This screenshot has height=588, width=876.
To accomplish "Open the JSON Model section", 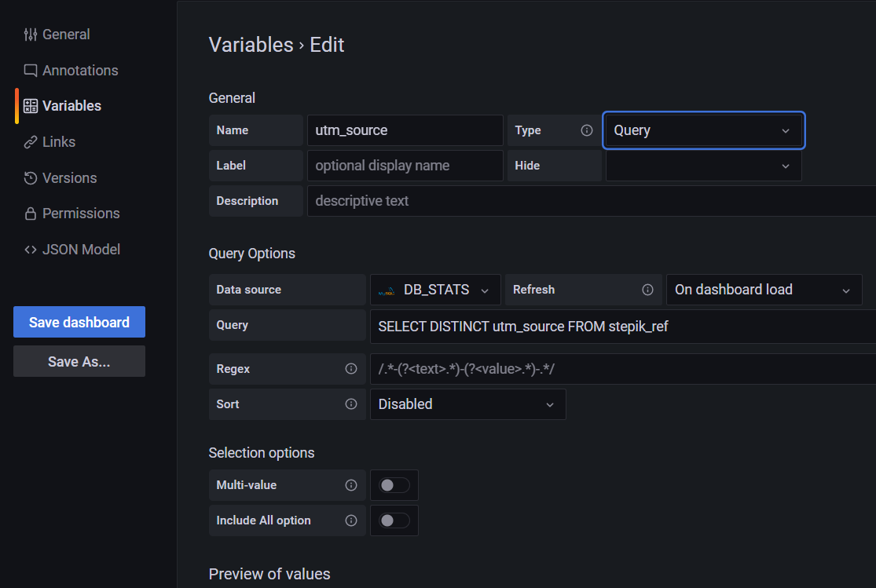I will pyautogui.click(x=81, y=250).
